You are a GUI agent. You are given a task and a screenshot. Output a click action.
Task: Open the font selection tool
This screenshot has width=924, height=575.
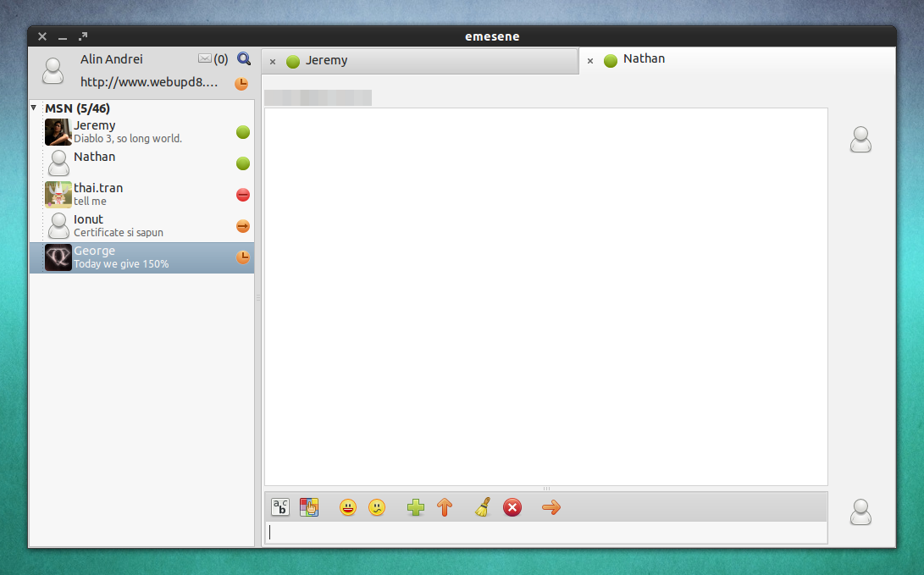(280, 507)
